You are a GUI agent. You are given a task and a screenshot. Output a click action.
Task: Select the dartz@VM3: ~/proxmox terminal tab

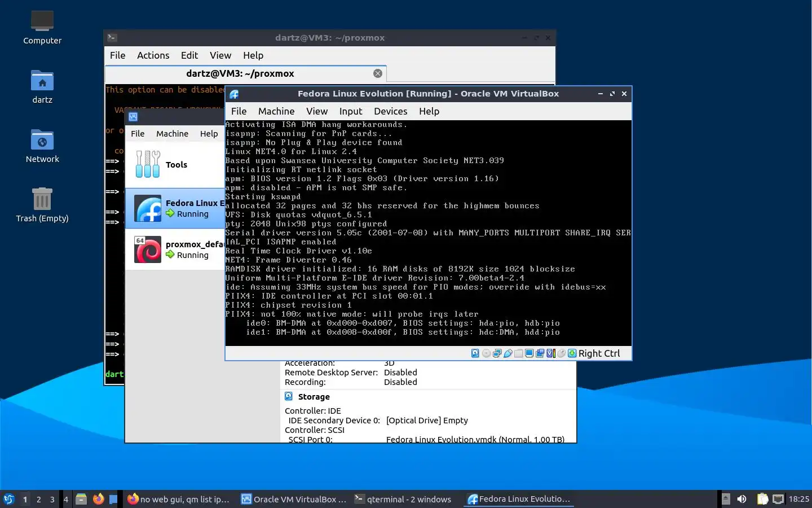[x=246, y=73]
